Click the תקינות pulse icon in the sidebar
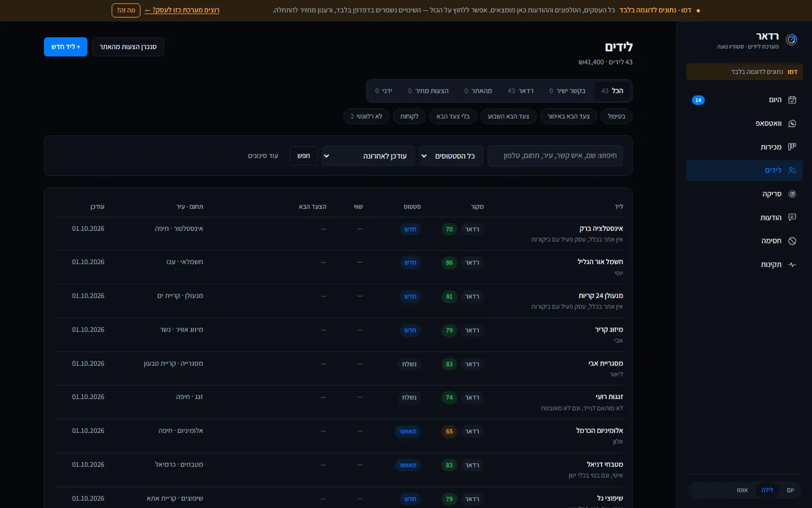 point(792,265)
